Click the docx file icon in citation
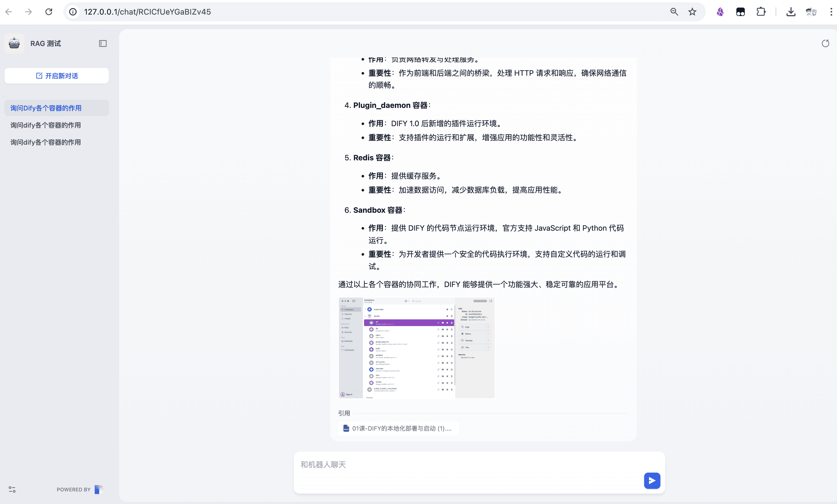 [x=346, y=428]
